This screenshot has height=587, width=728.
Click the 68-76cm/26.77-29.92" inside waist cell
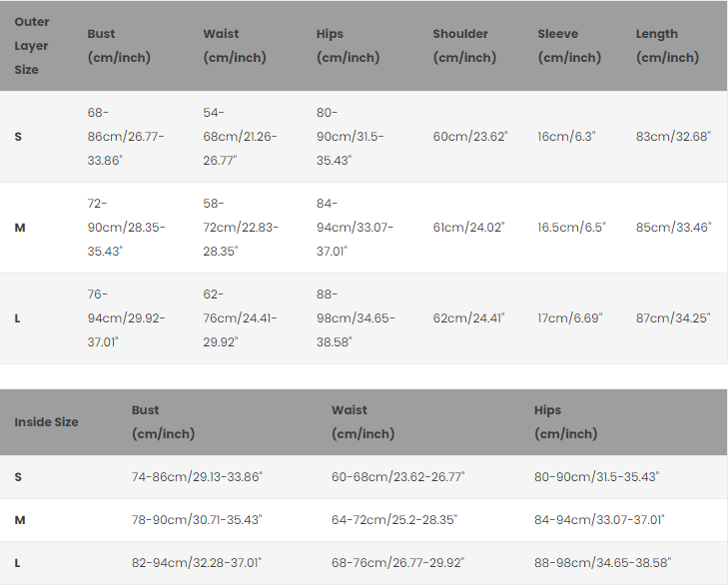click(x=397, y=563)
